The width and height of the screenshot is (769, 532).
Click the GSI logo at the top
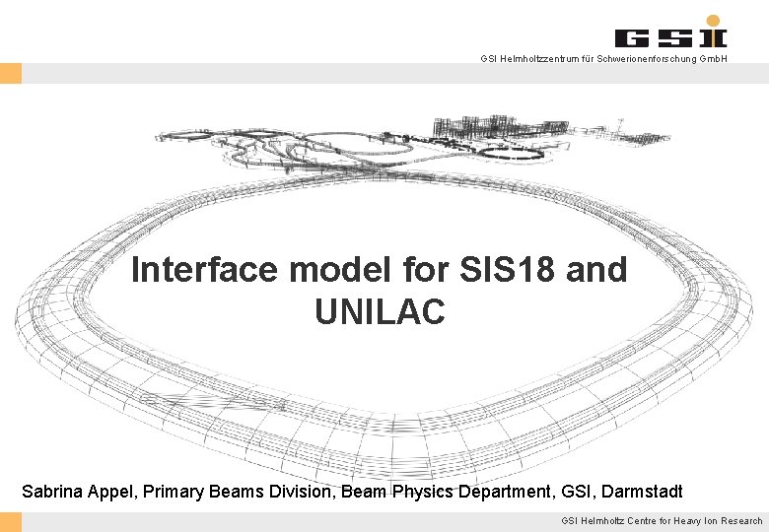671,32
